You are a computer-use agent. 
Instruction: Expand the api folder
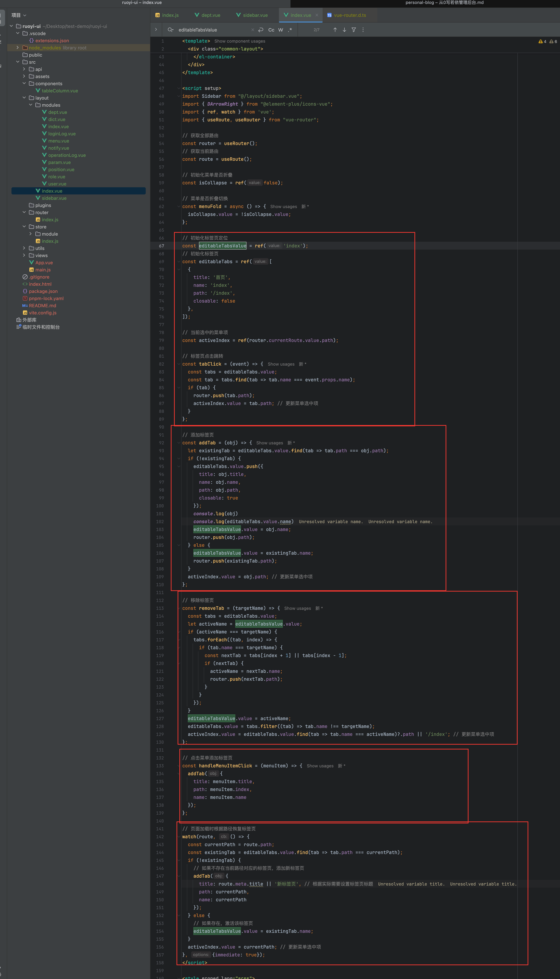coord(24,69)
